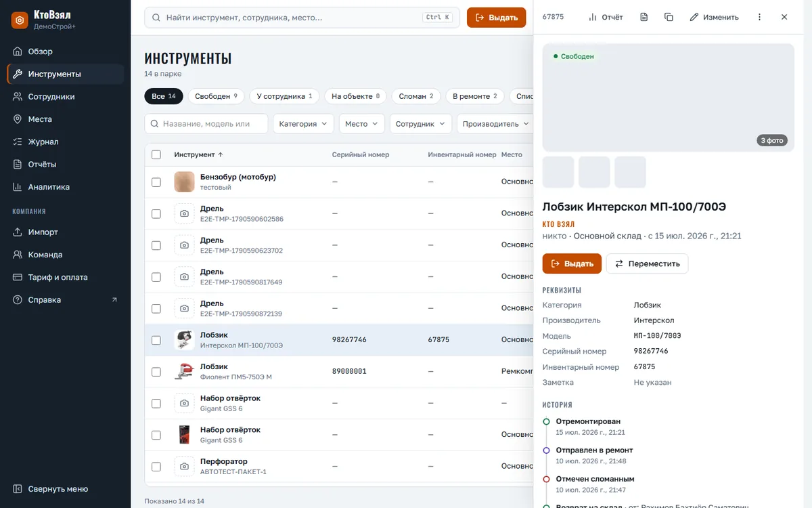Open the Отчёт button in the detail panel header
Viewport: 812px width, 508px height.
click(606, 17)
